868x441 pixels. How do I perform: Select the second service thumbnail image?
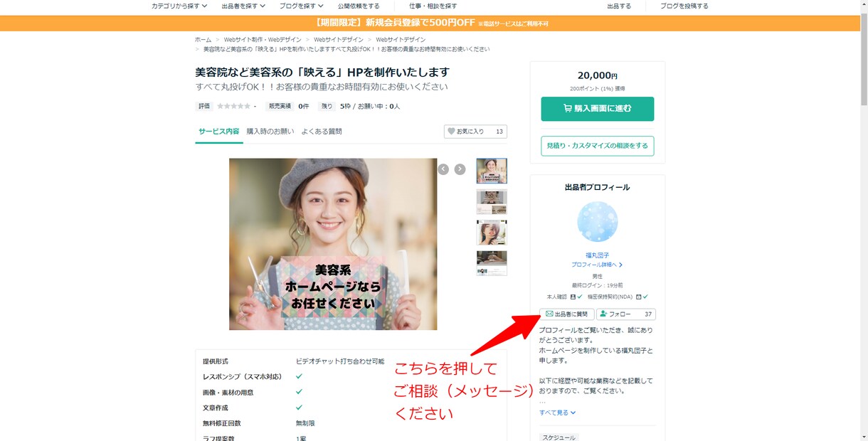coord(492,202)
